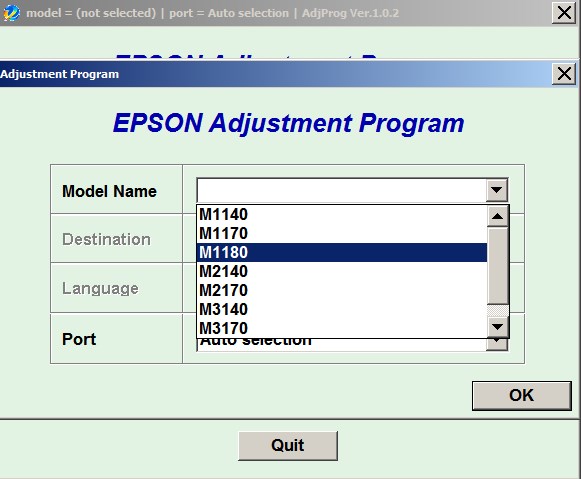This screenshot has height=479, width=581.
Task: Close the Adjustment Program dialog
Action: [564, 74]
